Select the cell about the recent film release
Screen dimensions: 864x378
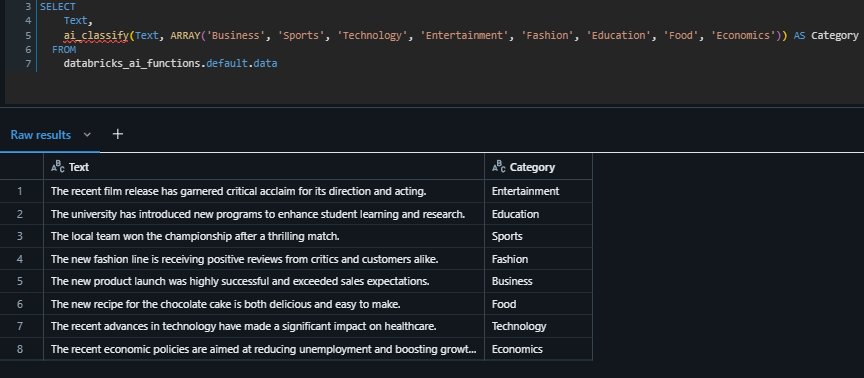(x=264, y=191)
